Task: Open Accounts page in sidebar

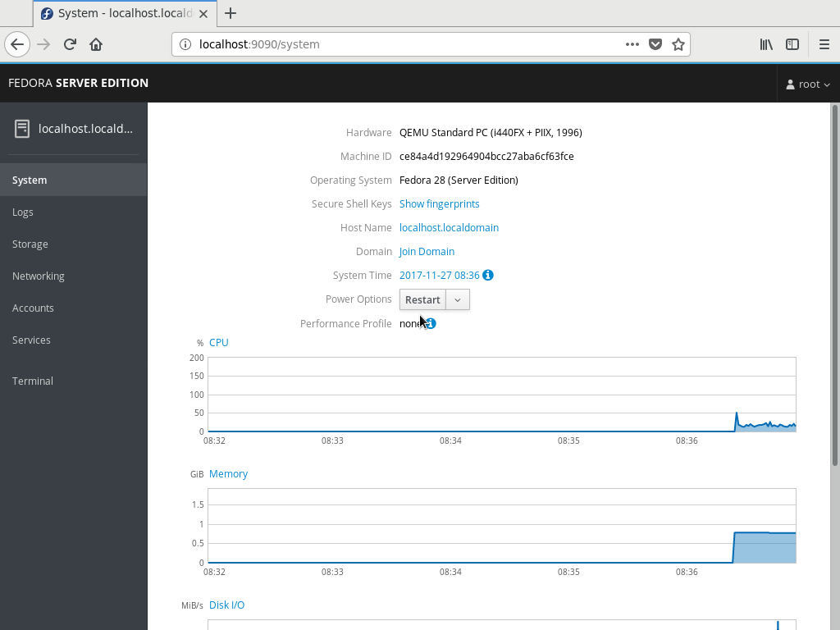Action: coord(73,308)
